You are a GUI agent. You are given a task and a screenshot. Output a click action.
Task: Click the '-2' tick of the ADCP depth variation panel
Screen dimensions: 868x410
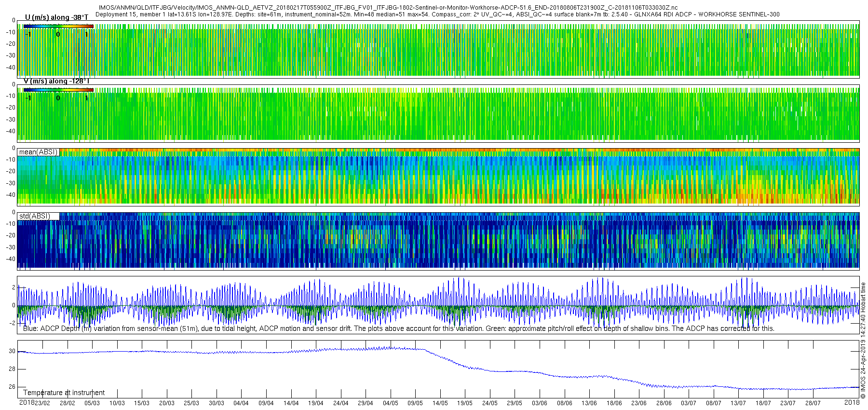pos(13,323)
